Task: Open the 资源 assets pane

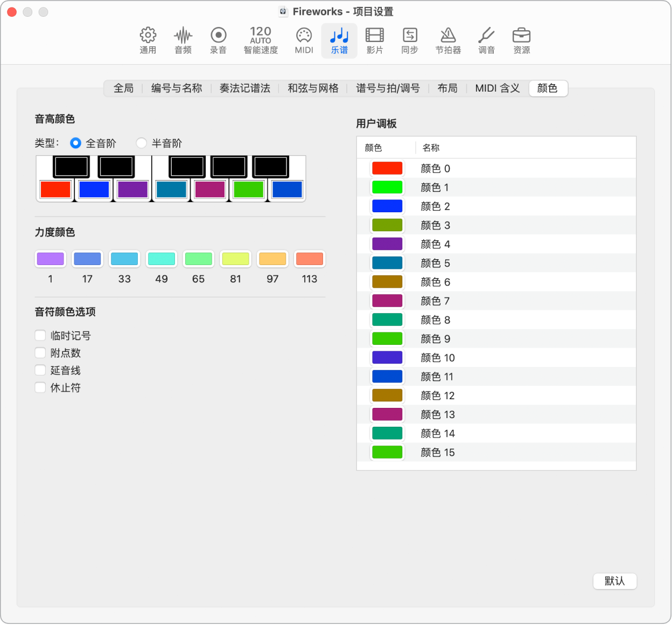Action: tap(521, 41)
